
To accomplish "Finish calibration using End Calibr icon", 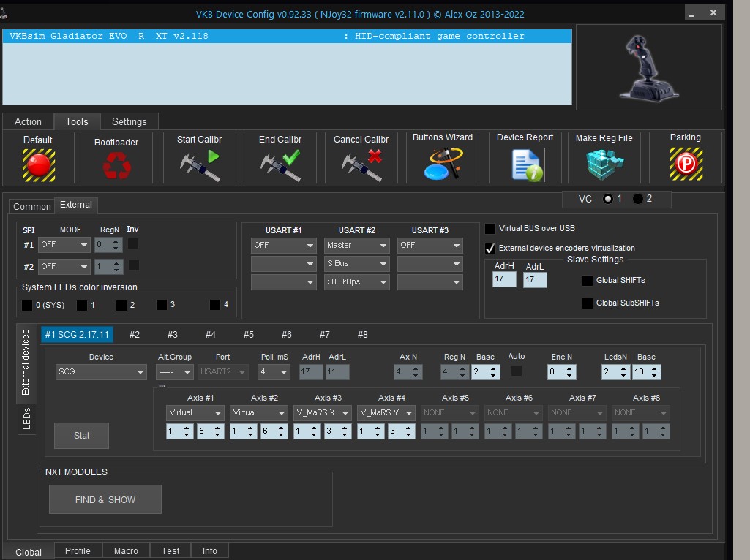I will (x=280, y=165).
